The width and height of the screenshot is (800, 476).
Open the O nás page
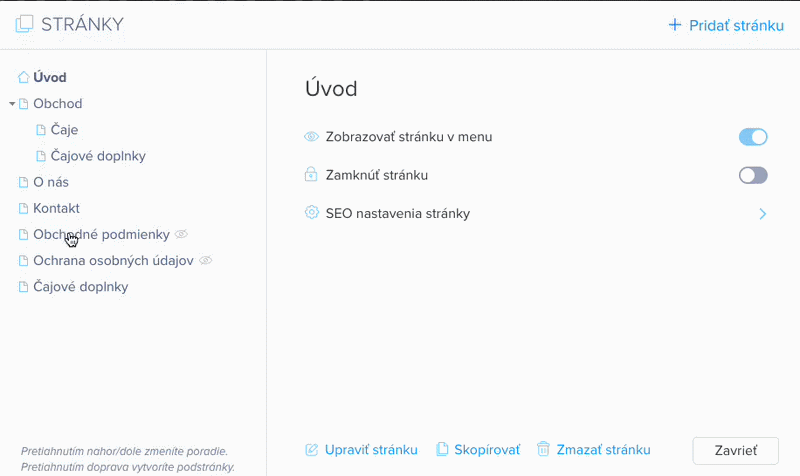pos(51,182)
